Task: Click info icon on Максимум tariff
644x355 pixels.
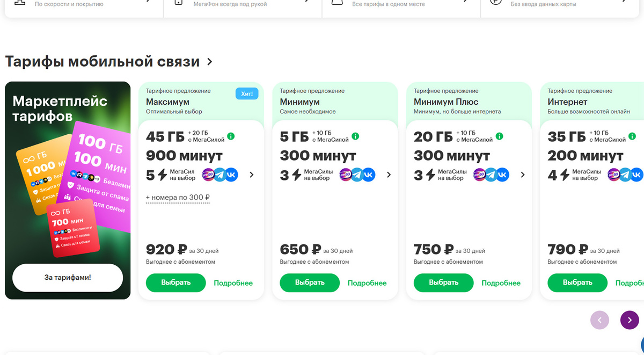Action: tap(231, 136)
